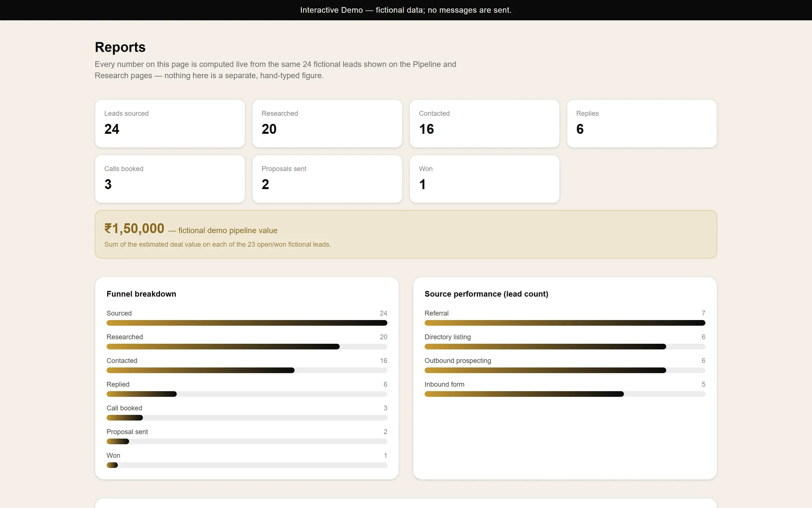Open the Won stat card showing 1
The height and width of the screenshot is (508, 812).
[x=484, y=179]
